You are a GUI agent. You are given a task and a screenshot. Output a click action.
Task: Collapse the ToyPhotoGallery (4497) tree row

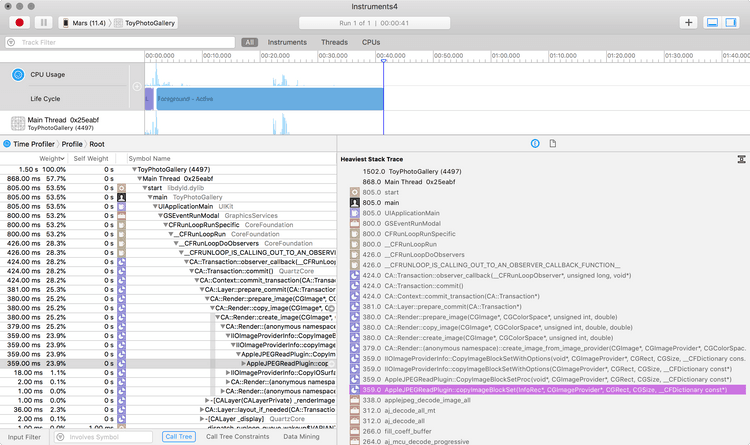[x=134, y=169]
